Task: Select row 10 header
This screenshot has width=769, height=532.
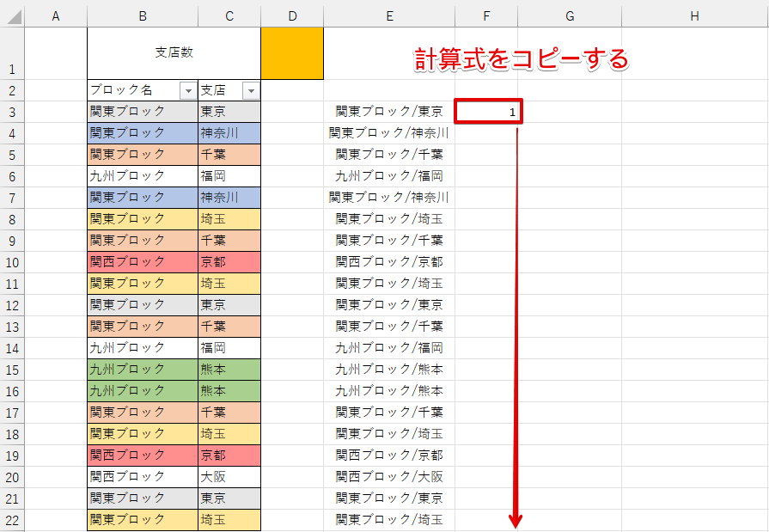Action: point(12,263)
